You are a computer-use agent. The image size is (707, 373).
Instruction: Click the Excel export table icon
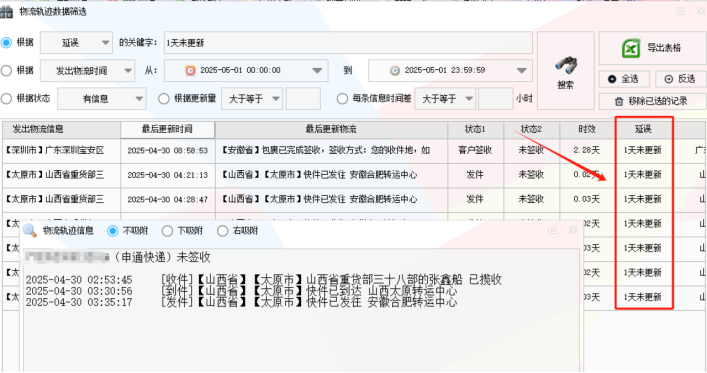(x=631, y=48)
